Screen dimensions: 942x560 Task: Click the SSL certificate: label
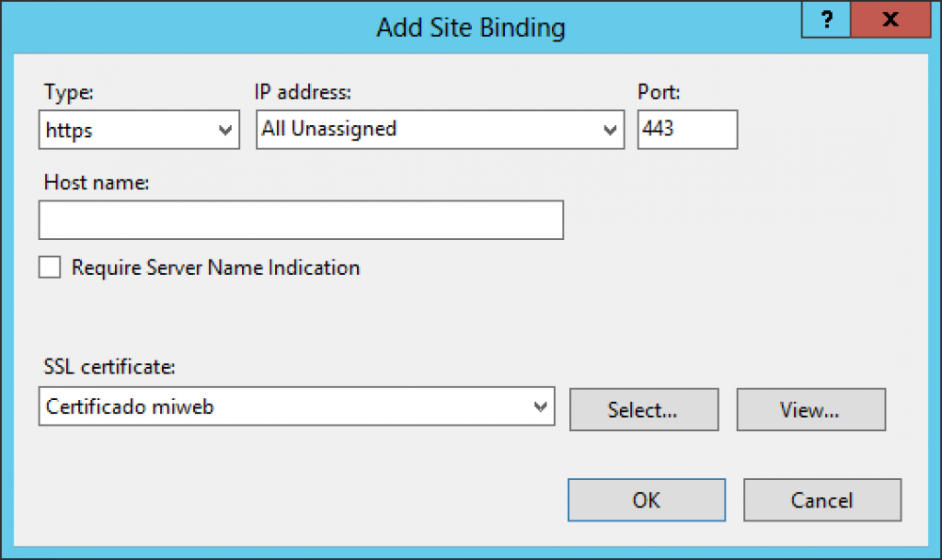pyautogui.click(x=109, y=367)
